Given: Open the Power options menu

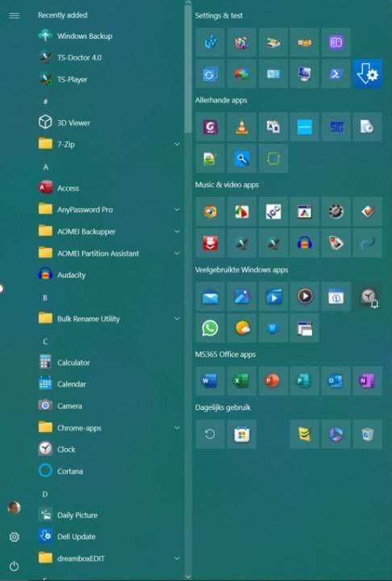Looking at the screenshot, I should pyautogui.click(x=14, y=566).
